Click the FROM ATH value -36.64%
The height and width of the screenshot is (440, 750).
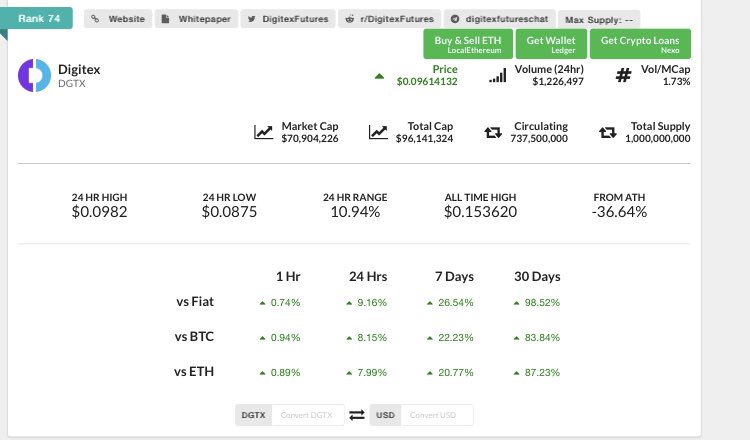(619, 211)
